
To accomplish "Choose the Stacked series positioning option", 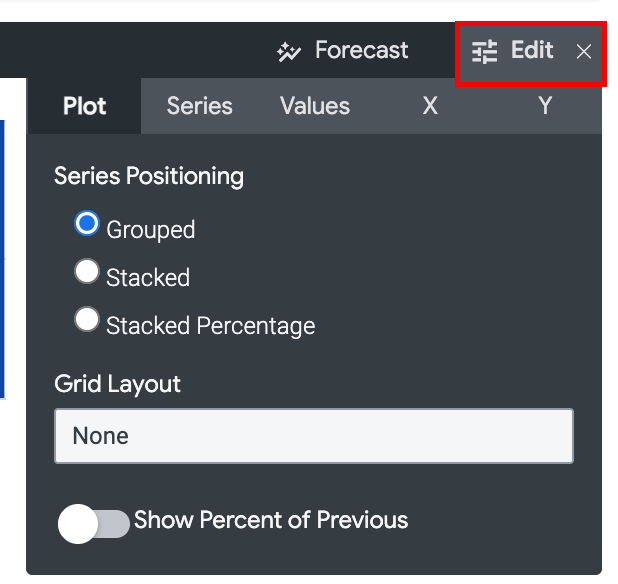I will click(x=87, y=271).
